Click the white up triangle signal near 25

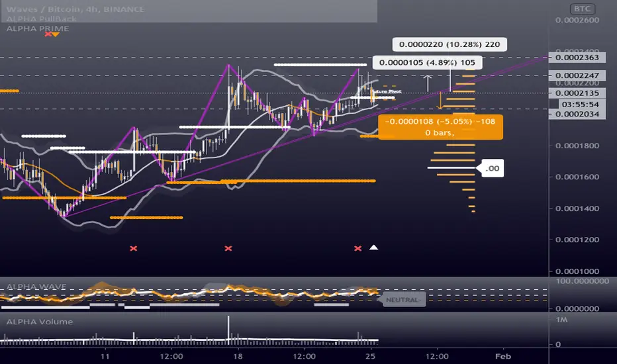pos(373,248)
